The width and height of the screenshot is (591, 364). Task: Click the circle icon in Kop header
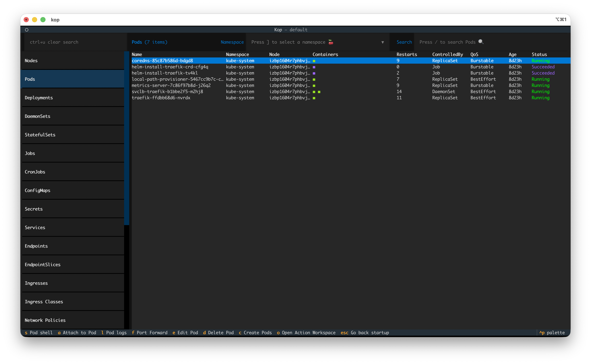point(27,30)
